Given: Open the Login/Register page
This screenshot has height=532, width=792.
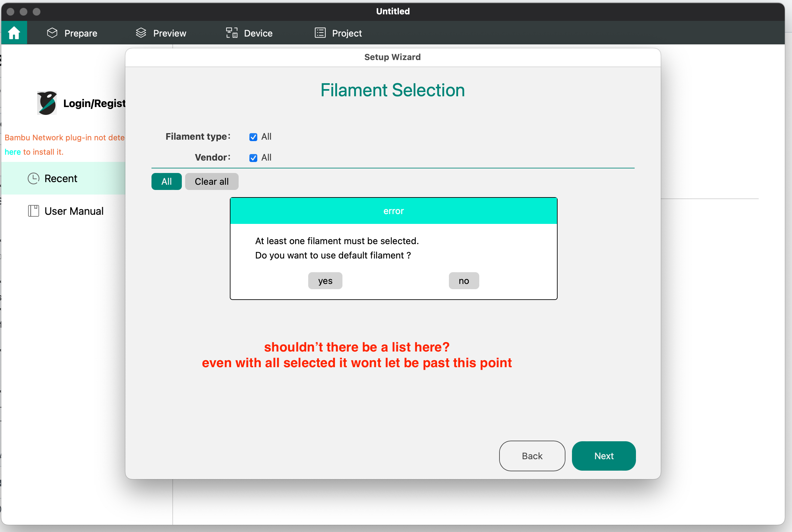Looking at the screenshot, I should pos(94,103).
